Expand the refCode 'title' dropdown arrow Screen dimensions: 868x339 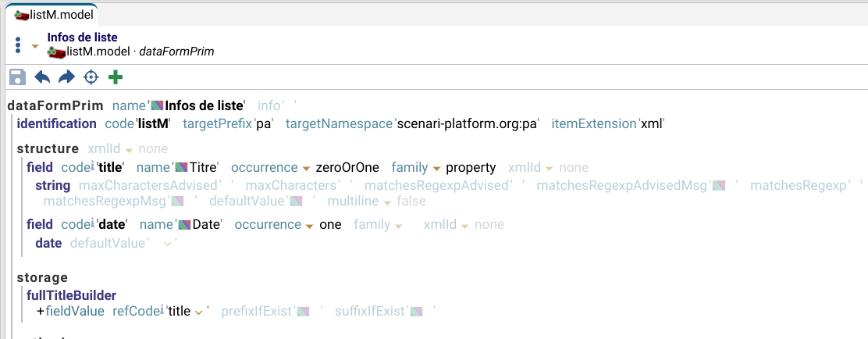[x=199, y=312]
